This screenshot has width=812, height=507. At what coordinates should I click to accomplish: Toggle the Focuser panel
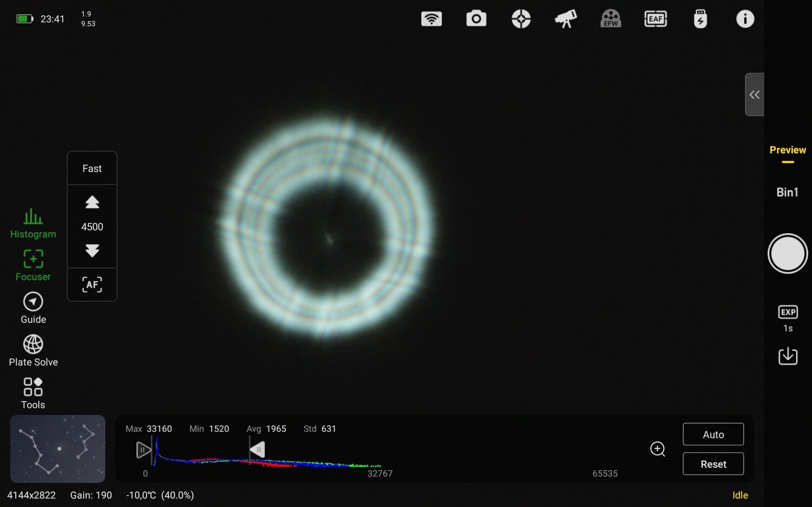coord(33,265)
